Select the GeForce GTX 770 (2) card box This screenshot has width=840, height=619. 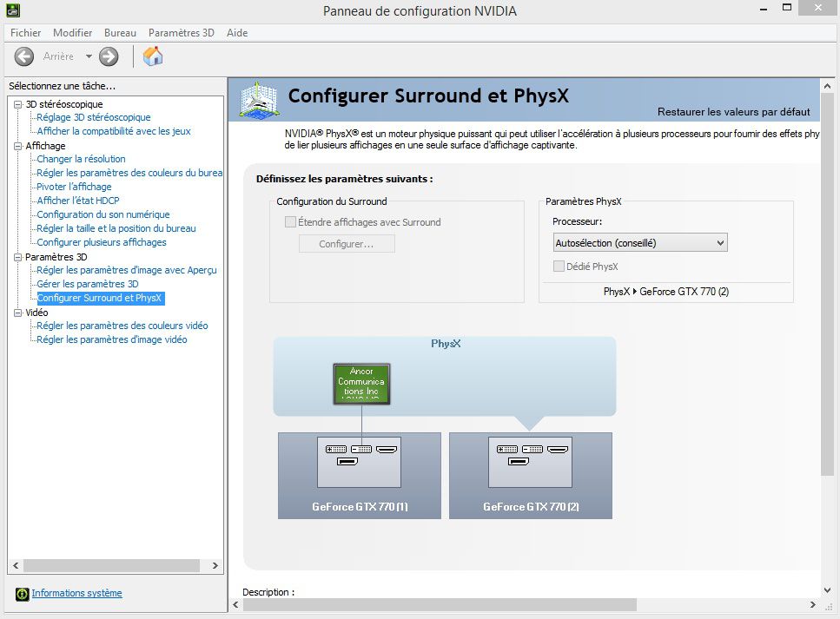point(531,476)
